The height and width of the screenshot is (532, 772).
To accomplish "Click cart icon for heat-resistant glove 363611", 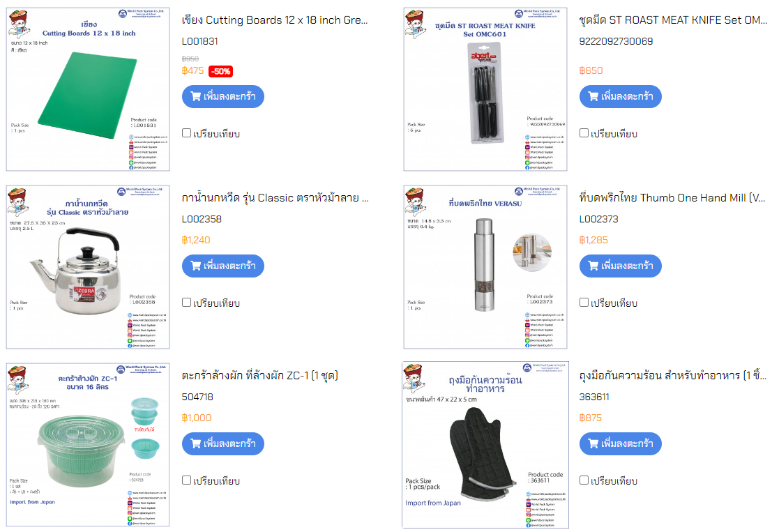I will [x=593, y=443].
